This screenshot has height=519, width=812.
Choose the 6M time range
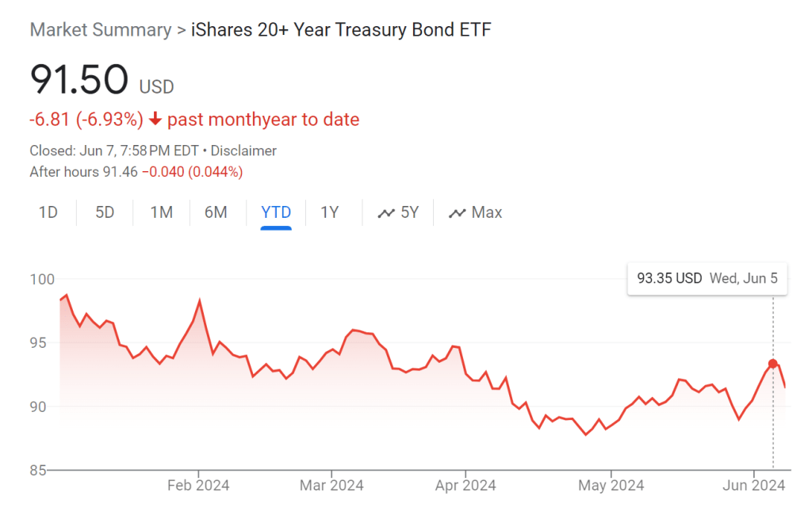(x=216, y=212)
